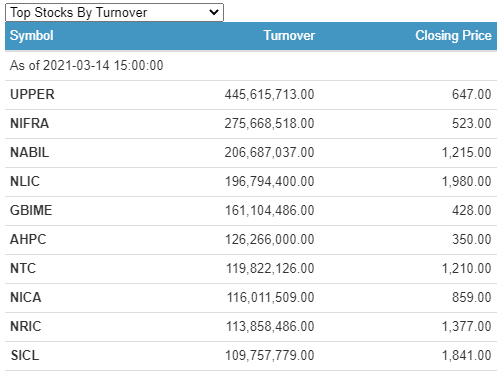This screenshot has height=379, width=503.
Task: Click NABIL closing price 1,215.00
Action: 467,152
